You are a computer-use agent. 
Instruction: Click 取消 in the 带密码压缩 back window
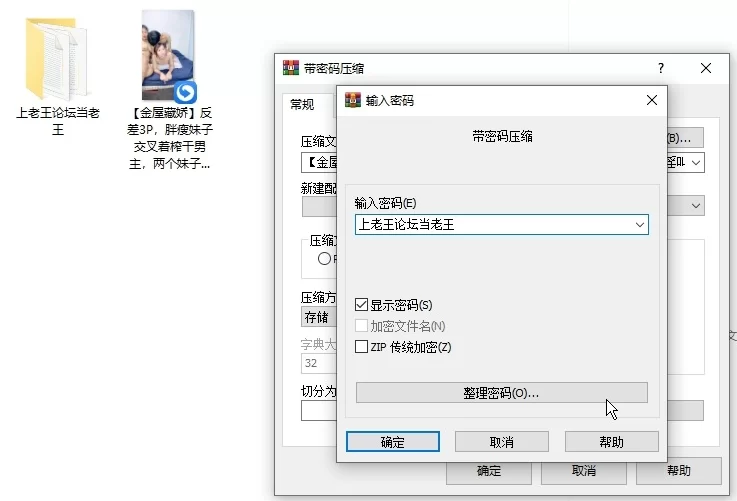click(x=584, y=471)
